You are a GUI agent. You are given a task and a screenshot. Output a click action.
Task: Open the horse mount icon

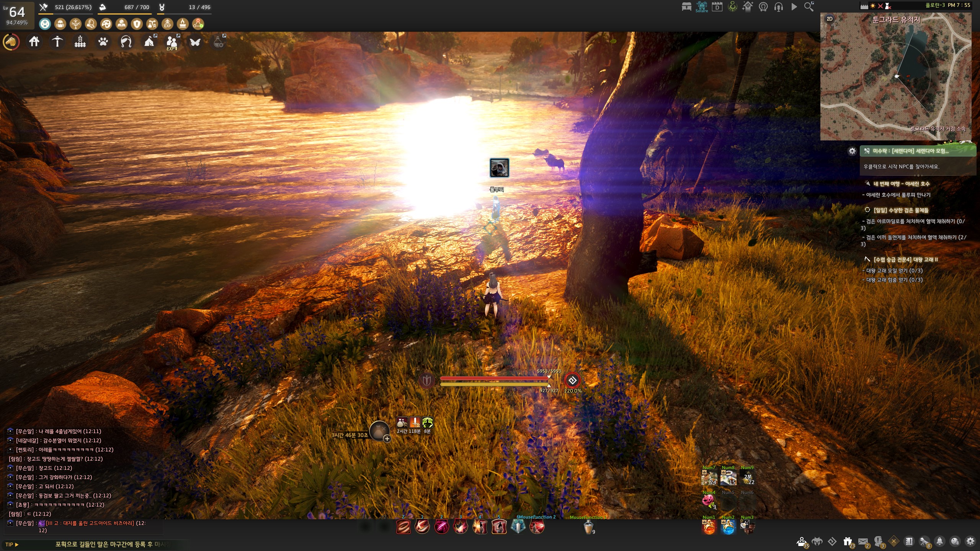point(11,41)
